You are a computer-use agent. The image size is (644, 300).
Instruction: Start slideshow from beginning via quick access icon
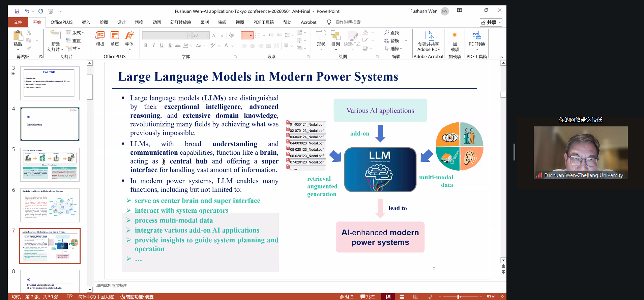coord(51,11)
